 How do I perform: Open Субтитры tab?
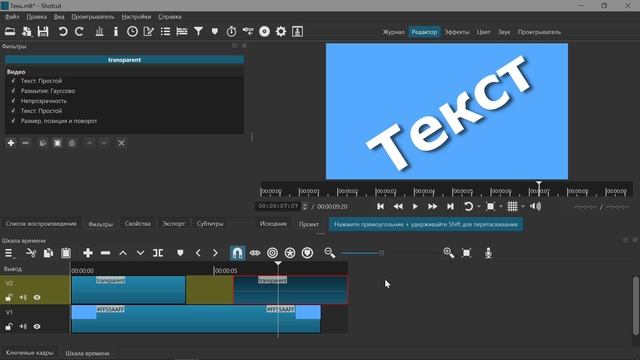pos(210,224)
